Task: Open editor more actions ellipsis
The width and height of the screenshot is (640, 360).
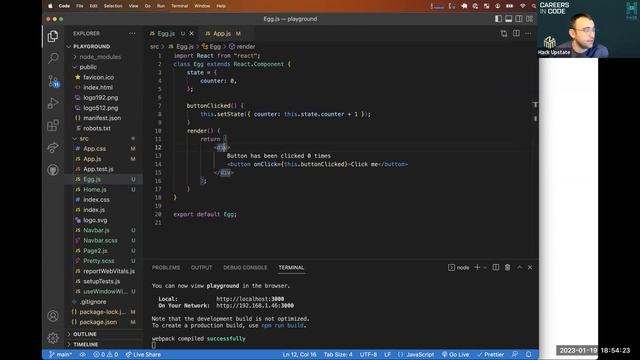Action: point(528,33)
